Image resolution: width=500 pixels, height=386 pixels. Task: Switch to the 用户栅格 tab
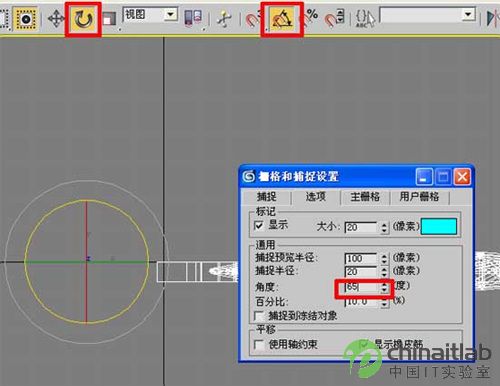[x=419, y=197]
